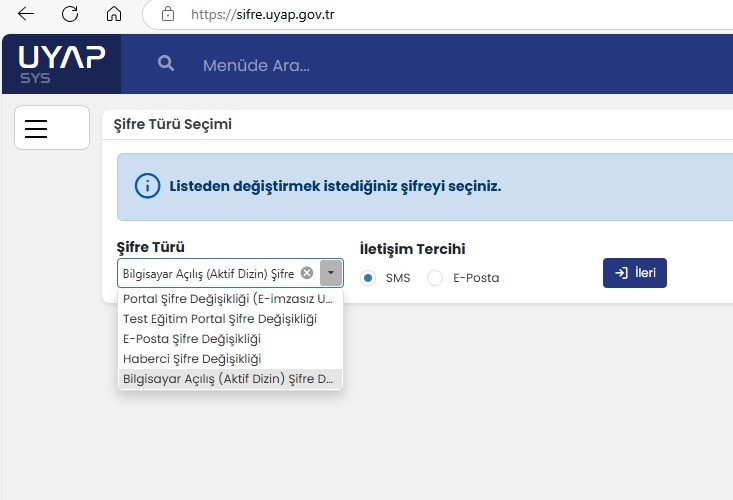Click the E-Posta option label
Image resolution: width=733 pixels, height=500 pixels.
475,278
